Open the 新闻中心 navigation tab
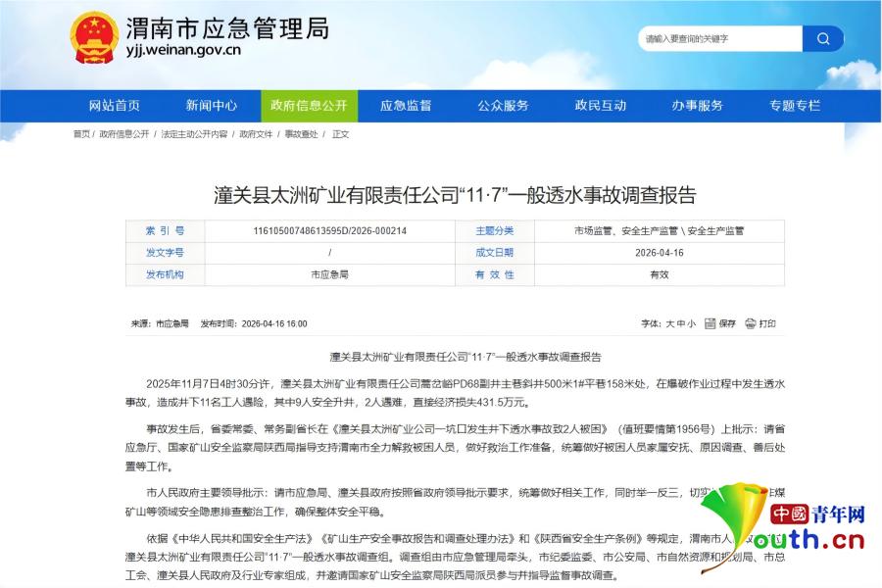Image resolution: width=882 pixels, height=588 pixels. [212, 106]
